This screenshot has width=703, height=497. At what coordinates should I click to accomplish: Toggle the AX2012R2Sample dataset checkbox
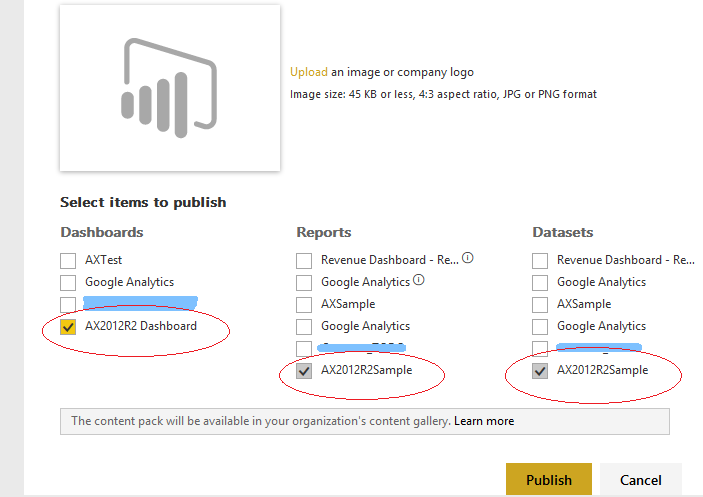[540, 371]
